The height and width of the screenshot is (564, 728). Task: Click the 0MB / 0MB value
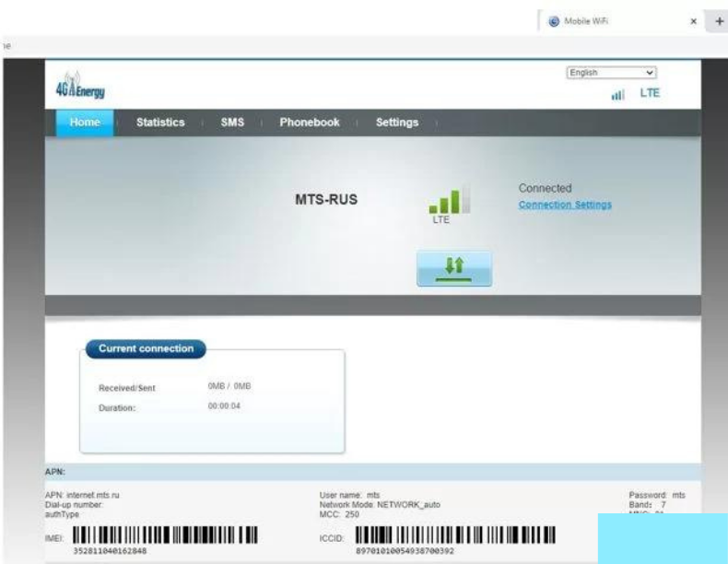229,386
